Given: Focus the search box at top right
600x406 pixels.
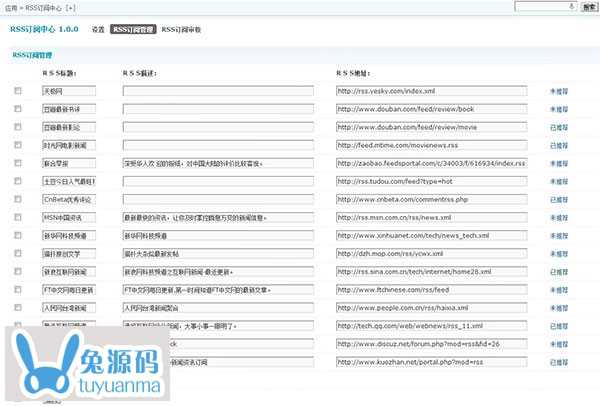Looking at the screenshot, I should pyautogui.click(x=546, y=7).
